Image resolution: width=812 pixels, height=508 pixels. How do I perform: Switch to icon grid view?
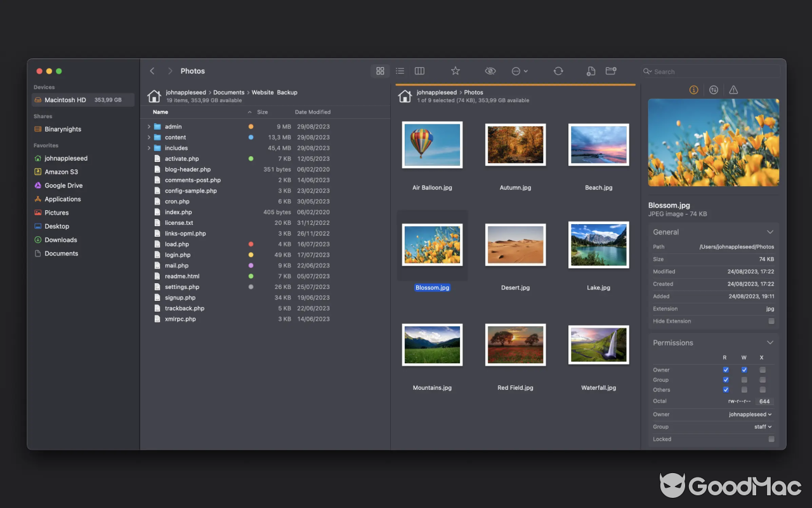(380, 71)
